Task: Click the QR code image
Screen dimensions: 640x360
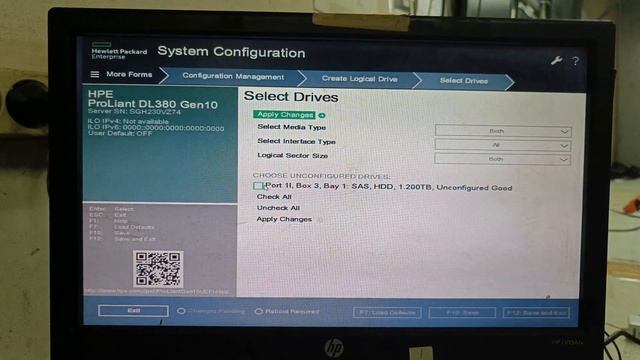Action: [x=158, y=269]
